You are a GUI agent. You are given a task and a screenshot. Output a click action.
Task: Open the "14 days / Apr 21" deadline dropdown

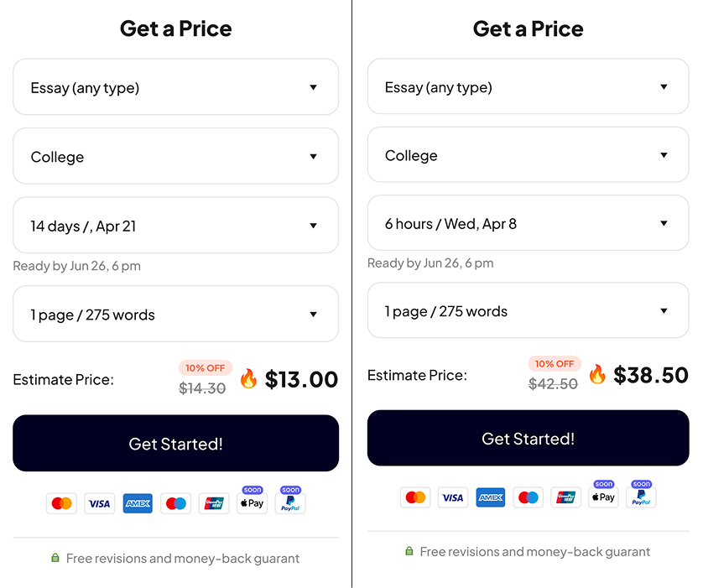click(175, 225)
